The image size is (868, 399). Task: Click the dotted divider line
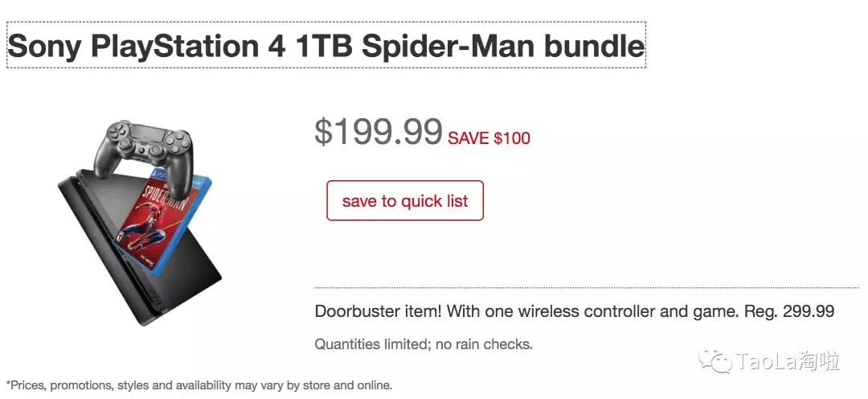click(x=586, y=287)
